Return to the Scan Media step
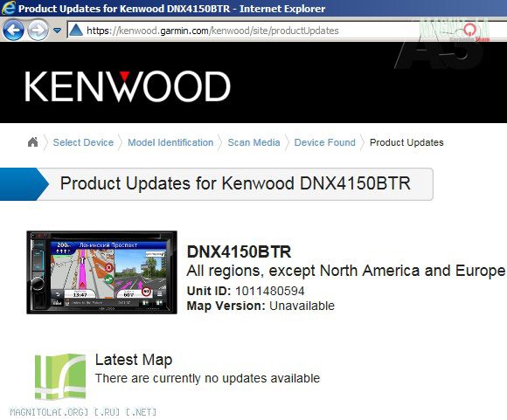 click(x=253, y=142)
